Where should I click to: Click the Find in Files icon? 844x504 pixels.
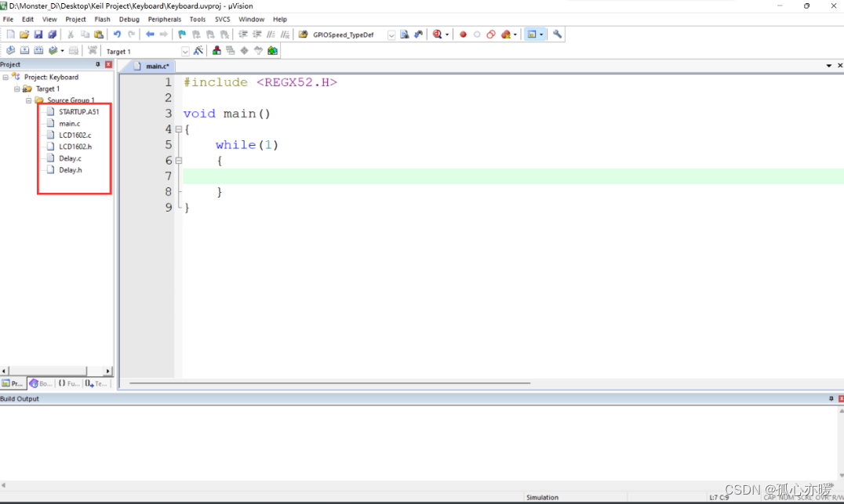click(x=303, y=34)
